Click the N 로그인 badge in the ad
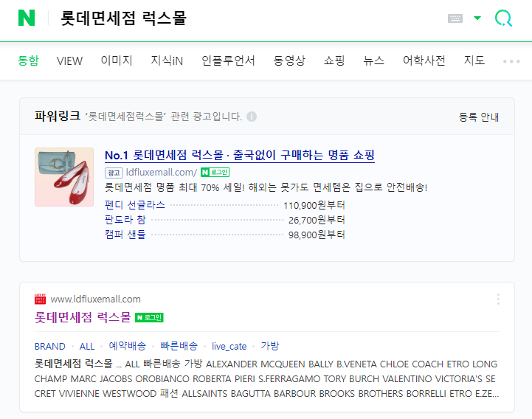532x419 pixels. (215, 173)
